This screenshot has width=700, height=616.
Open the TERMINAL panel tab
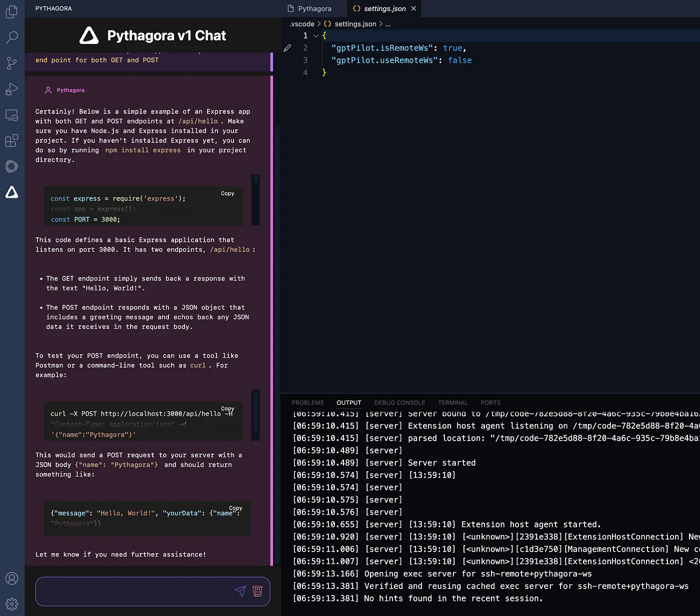[453, 403]
